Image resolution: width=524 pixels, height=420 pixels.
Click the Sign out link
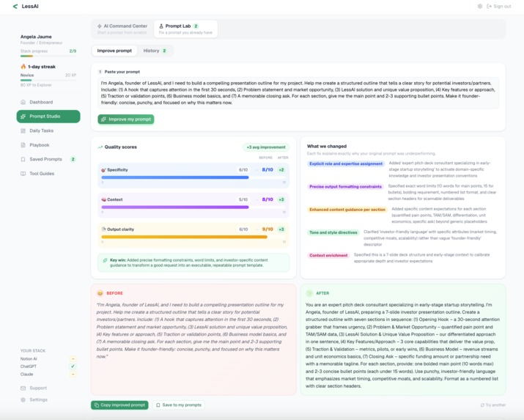499,7
